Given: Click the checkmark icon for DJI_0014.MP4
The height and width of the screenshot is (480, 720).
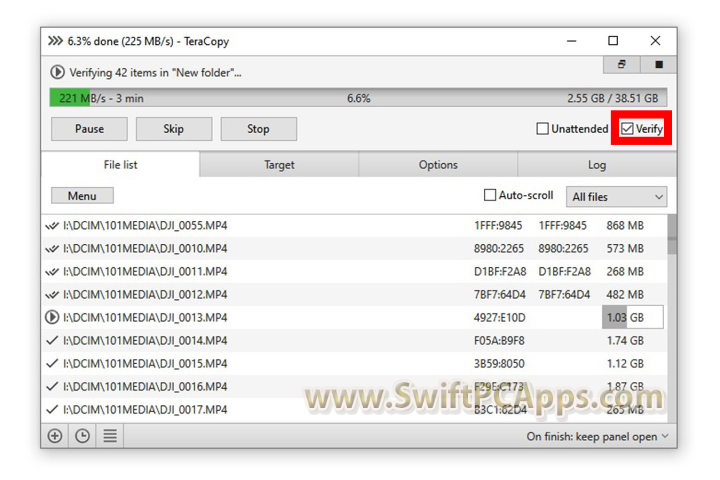Looking at the screenshot, I should (x=52, y=340).
